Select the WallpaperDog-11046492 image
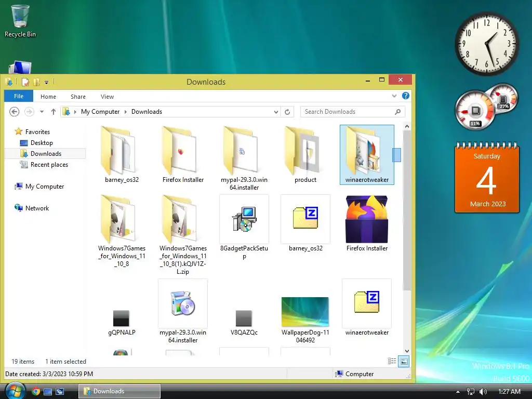This screenshot has height=399, width=532. pos(305,320)
